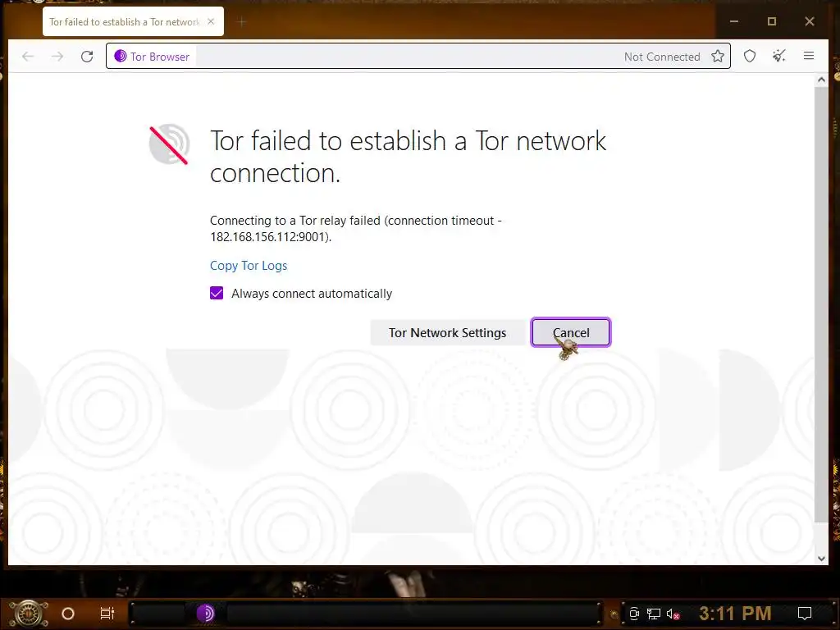Viewport: 840px width, 630px height.
Task: Click the relay address 182.168.156.112:9001 text
Action: 270,237
